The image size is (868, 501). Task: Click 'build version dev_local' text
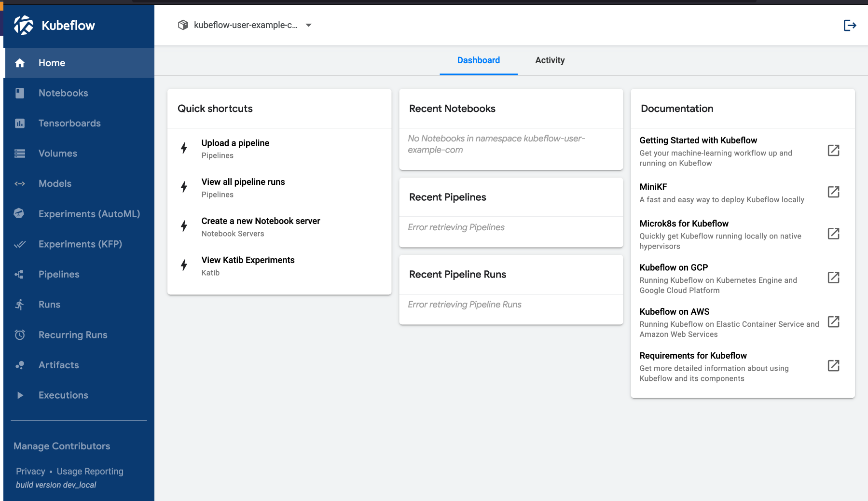[x=56, y=485]
